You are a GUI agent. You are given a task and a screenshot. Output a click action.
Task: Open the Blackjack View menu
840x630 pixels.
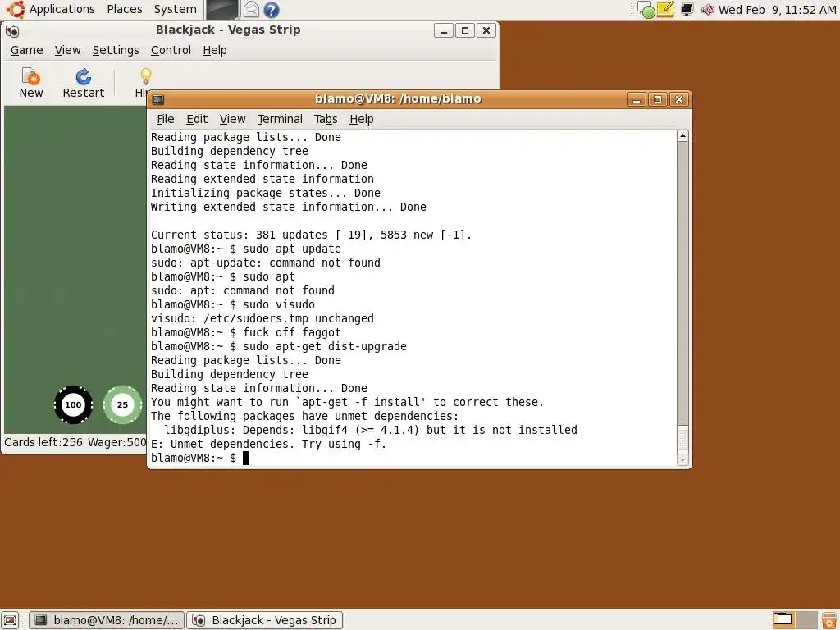point(67,50)
